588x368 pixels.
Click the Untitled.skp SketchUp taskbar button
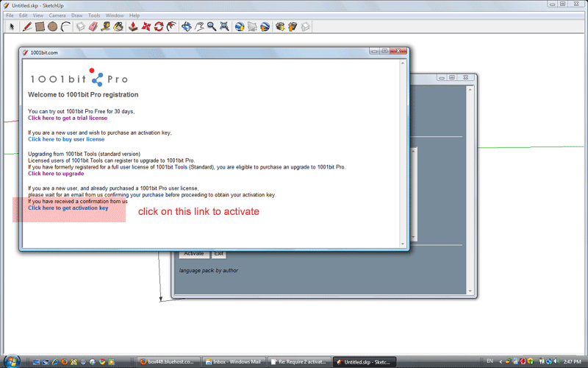[365, 361]
